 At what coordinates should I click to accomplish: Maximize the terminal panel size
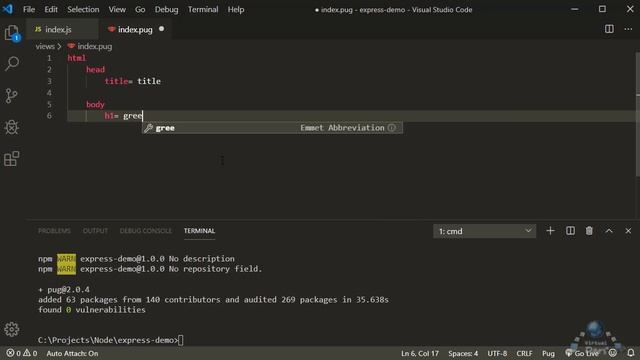tap(609, 231)
